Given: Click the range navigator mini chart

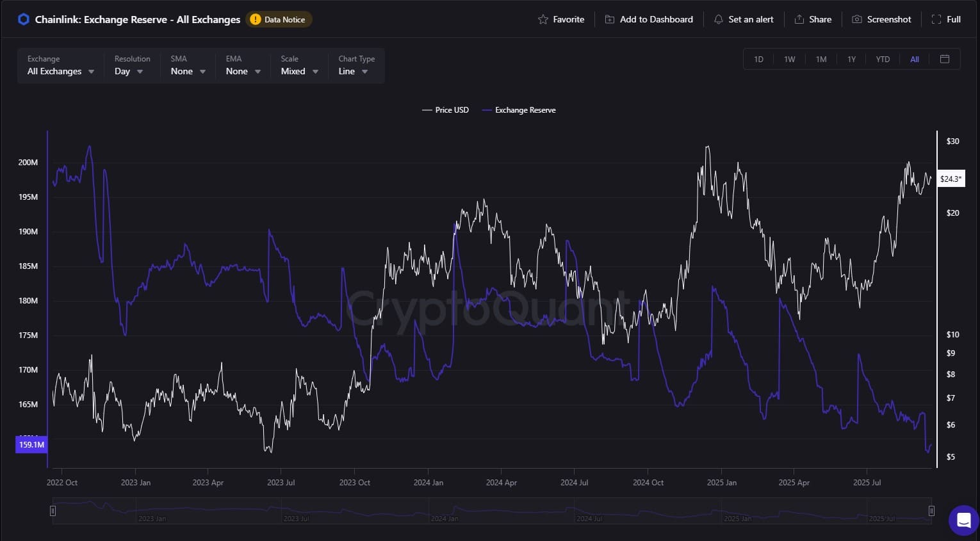Looking at the screenshot, I should [492, 511].
